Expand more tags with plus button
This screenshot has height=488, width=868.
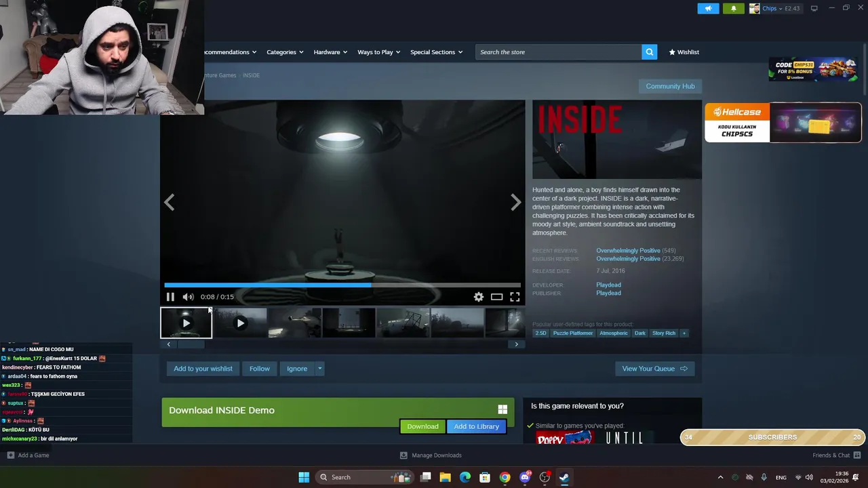(684, 333)
